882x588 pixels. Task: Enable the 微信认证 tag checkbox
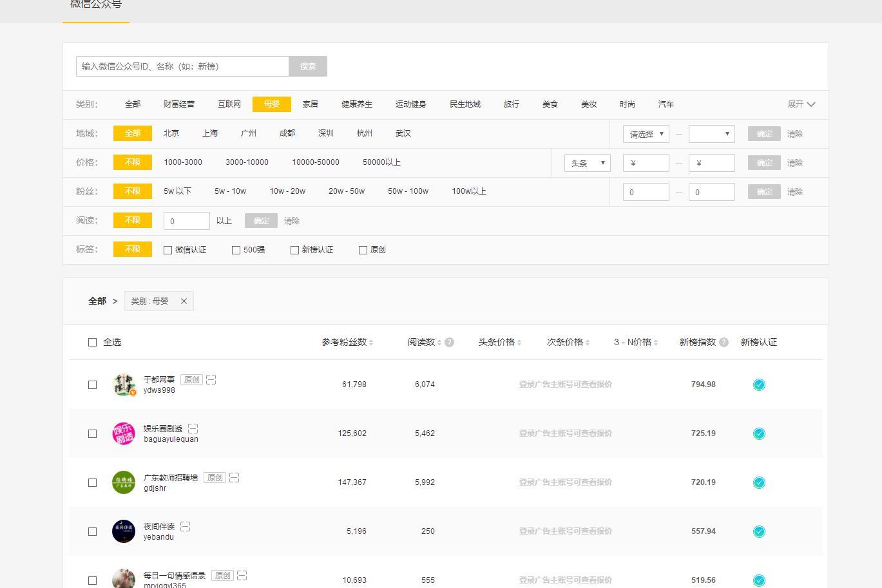click(168, 250)
